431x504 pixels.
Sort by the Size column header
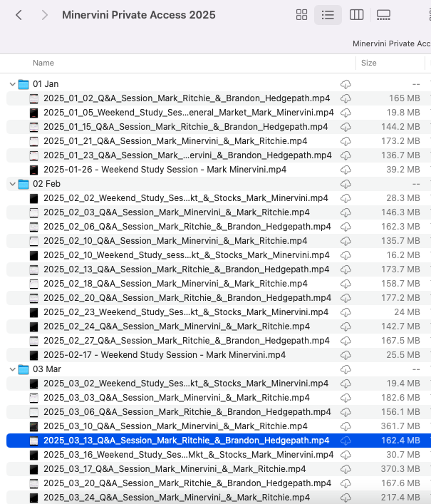[369, 63]
